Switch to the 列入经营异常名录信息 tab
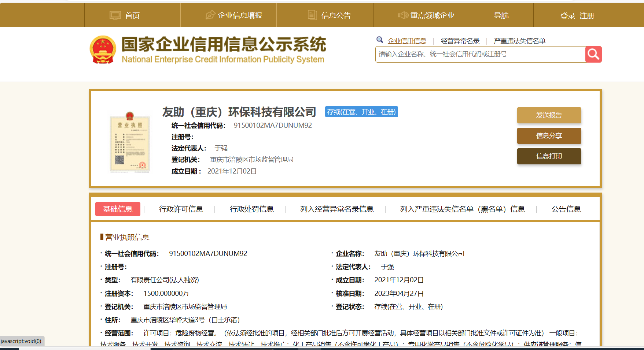 337,209
